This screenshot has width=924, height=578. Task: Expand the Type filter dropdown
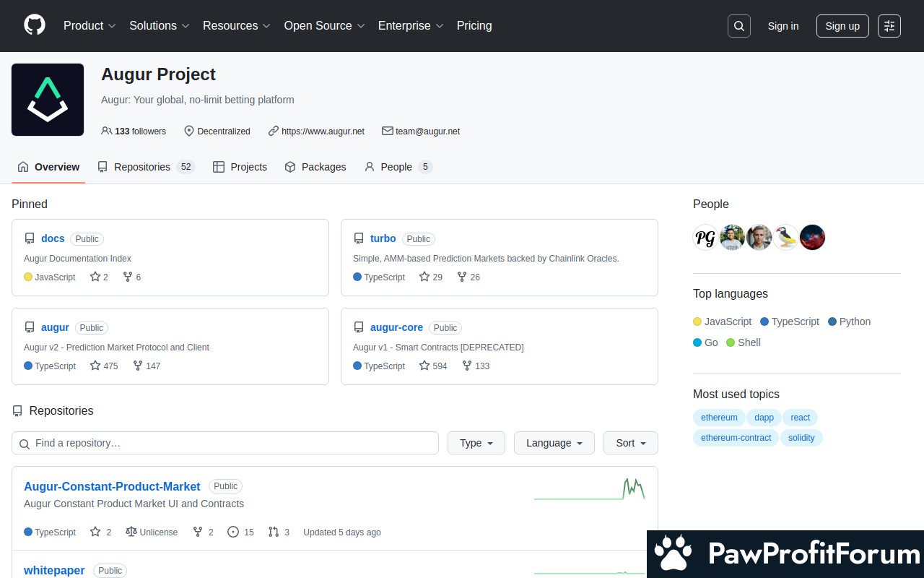tap(476, 443)
